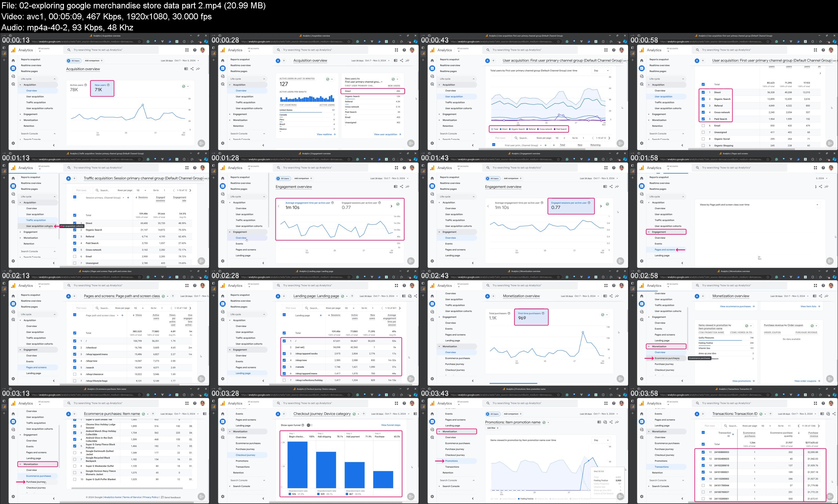Click the Share report icon in the 00:00:13 frame

coord(192,69)
